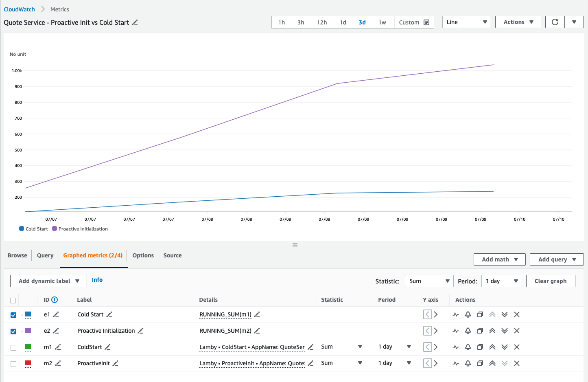Move the e1 Cold Start row down
The width and height of the screenshot is (588, 382).
pos(505,314)
